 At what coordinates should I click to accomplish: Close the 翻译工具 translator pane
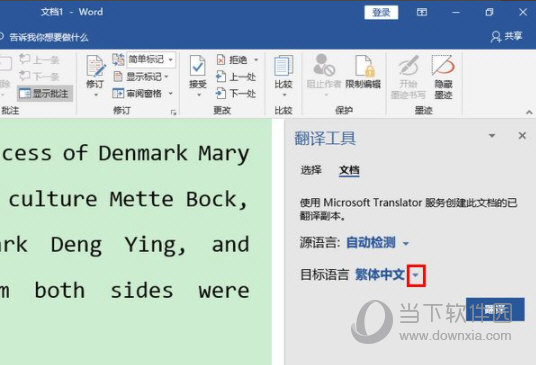pyautogui.click(x=522, y=136)
